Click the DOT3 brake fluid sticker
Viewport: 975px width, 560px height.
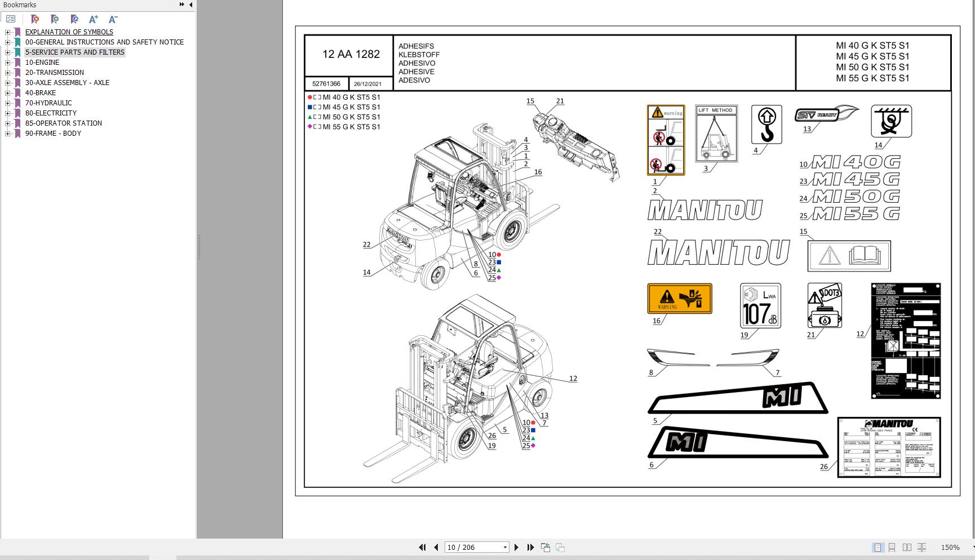[x=825, y=305]
